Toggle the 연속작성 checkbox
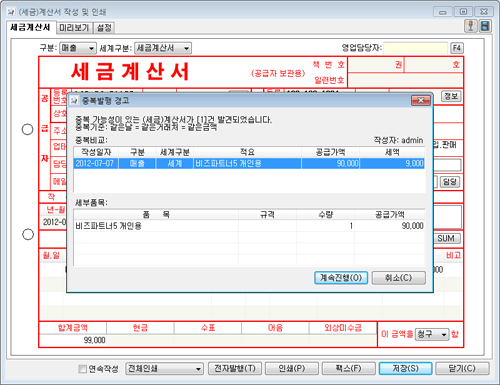The height and width of the screenshot is (385, 500). (x=82, y=369)
